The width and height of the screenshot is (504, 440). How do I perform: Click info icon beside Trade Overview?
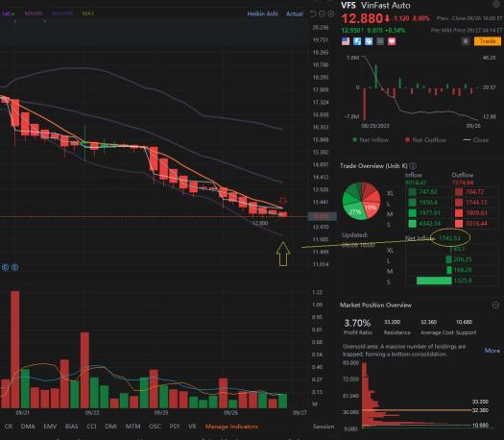pos(414,166)
